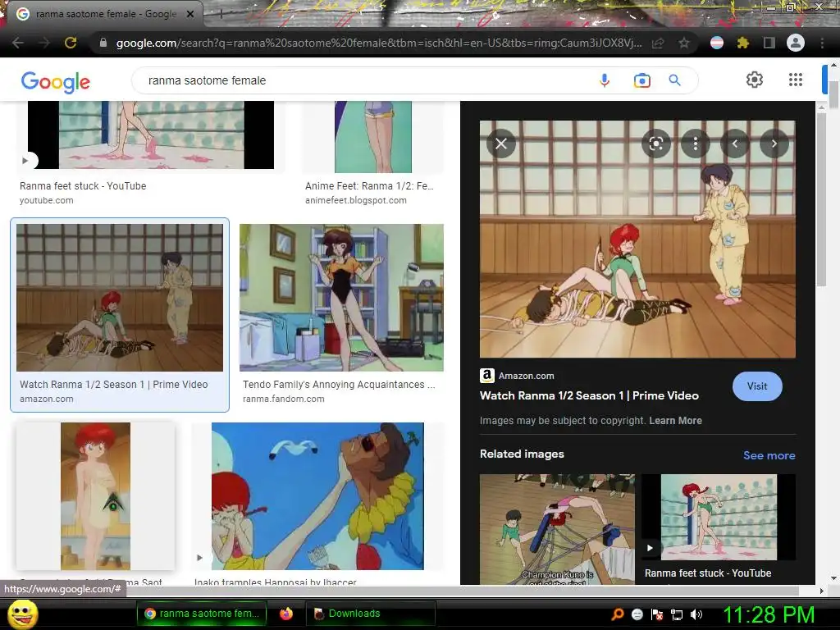Open Champion Kuno related image
Viewport: 840px width, 630px height.
(x=557, y=529)
